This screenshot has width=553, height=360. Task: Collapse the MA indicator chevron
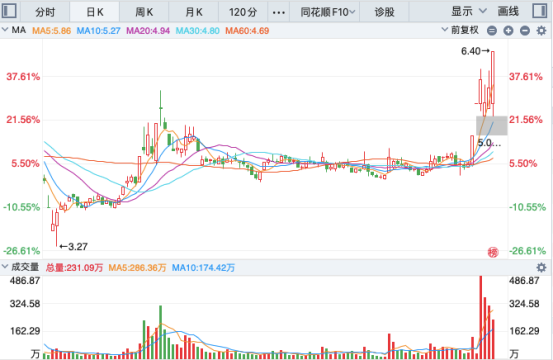(5, 30)
